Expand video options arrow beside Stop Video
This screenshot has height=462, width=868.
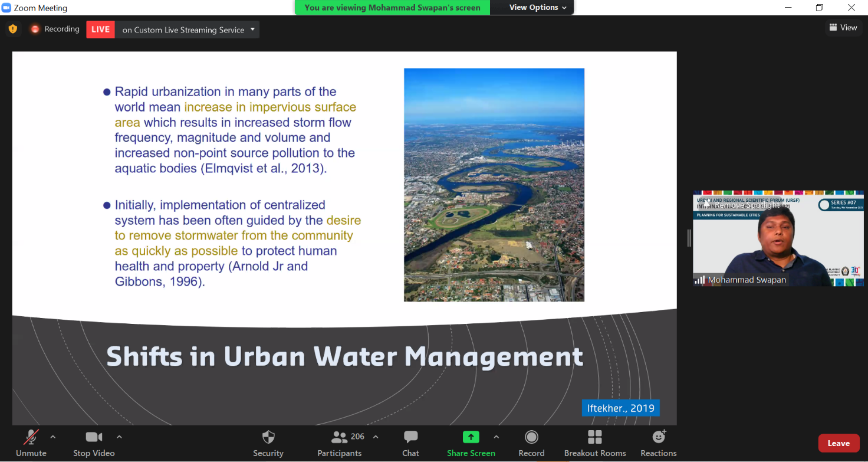119,437
